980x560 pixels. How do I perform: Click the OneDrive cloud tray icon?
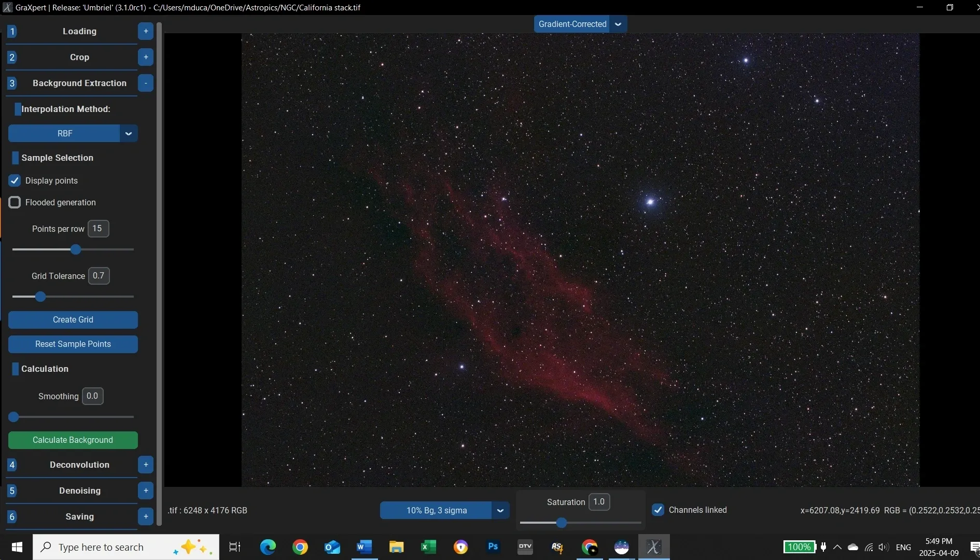(852, 547)
